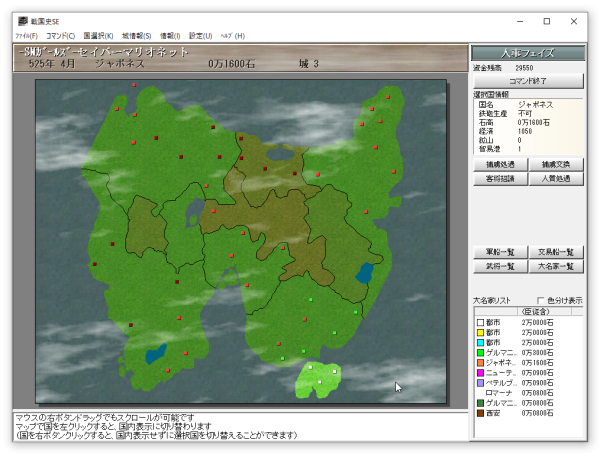Open the コマンド(C) menu
This screenshot has width=600, height=454.
point(61,36)
